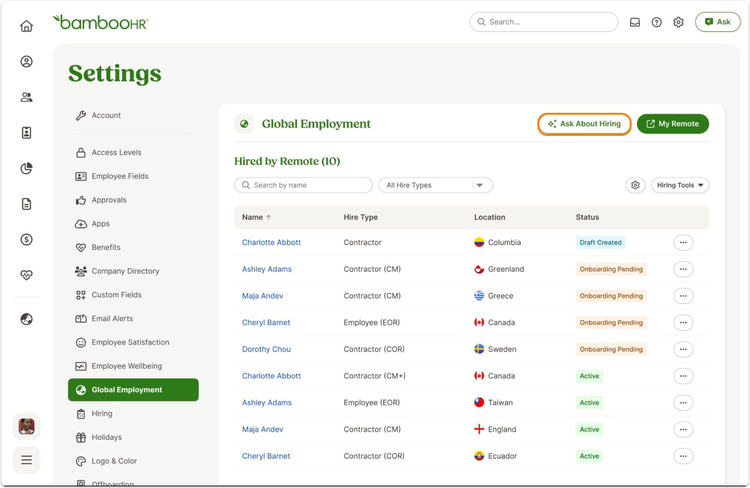Select Hiring in settings menu
Image resolution: width=750 pixels, height=488 pixels.
(x=102, y=413)
